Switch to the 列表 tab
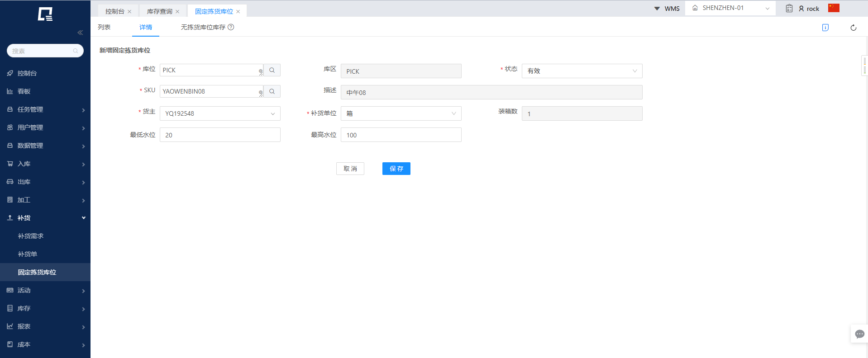This screenshot has width=868, height=358. click(x=104, y=27)
